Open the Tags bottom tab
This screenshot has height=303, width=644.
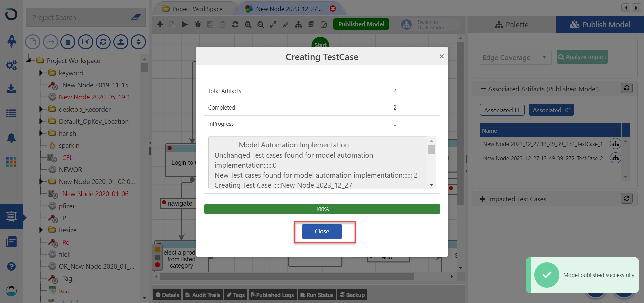[x=235, y=295]
